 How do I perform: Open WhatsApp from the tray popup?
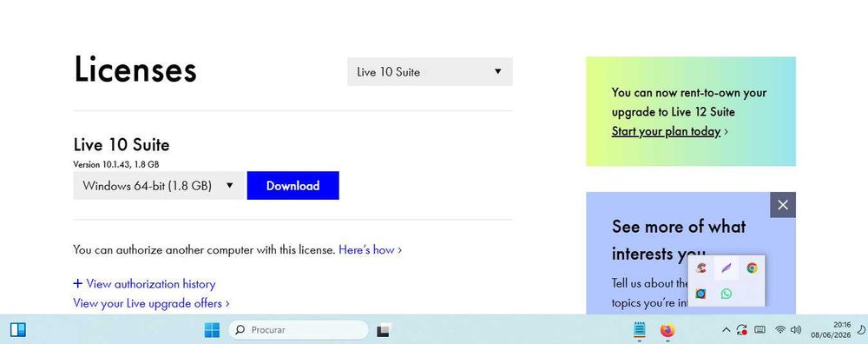point(727,294)
